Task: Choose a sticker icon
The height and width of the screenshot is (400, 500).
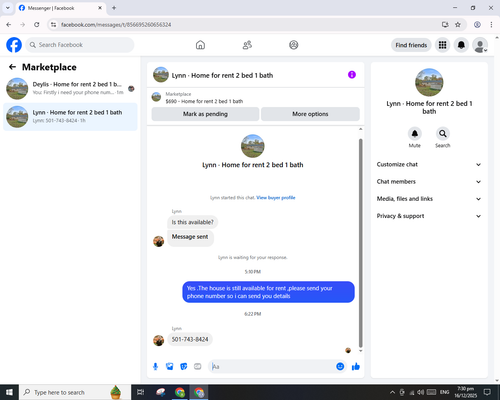Action: tap(184, 367)
